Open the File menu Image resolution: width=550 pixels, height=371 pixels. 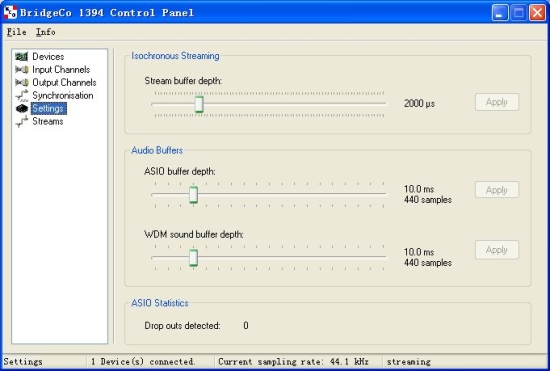tap(16, 32)
